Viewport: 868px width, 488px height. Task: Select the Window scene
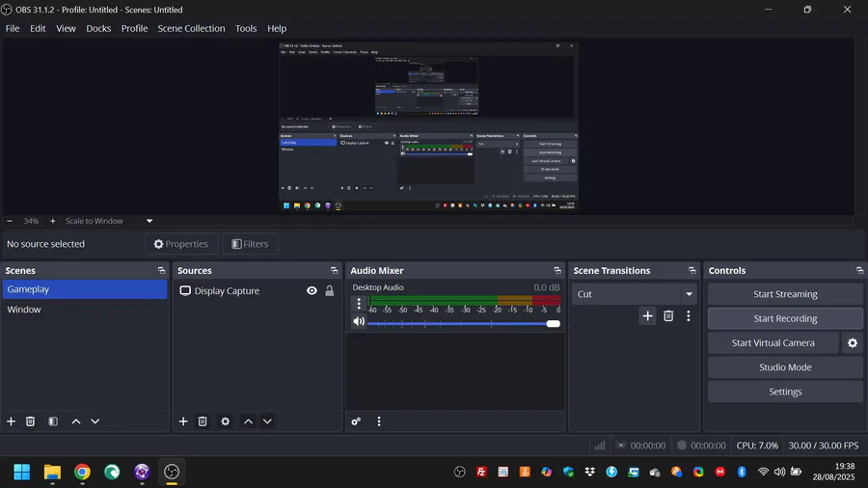(84, 310)
